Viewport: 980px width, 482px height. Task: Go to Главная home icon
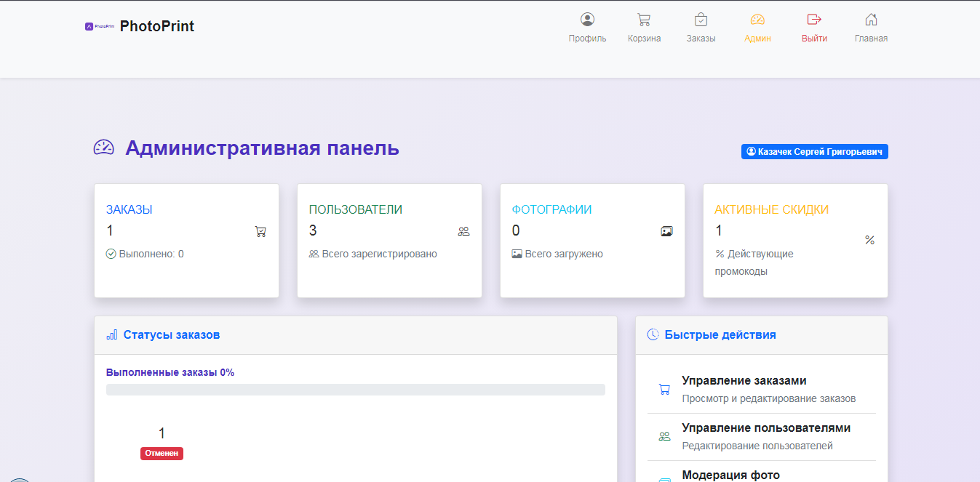(x=871, y=20)
